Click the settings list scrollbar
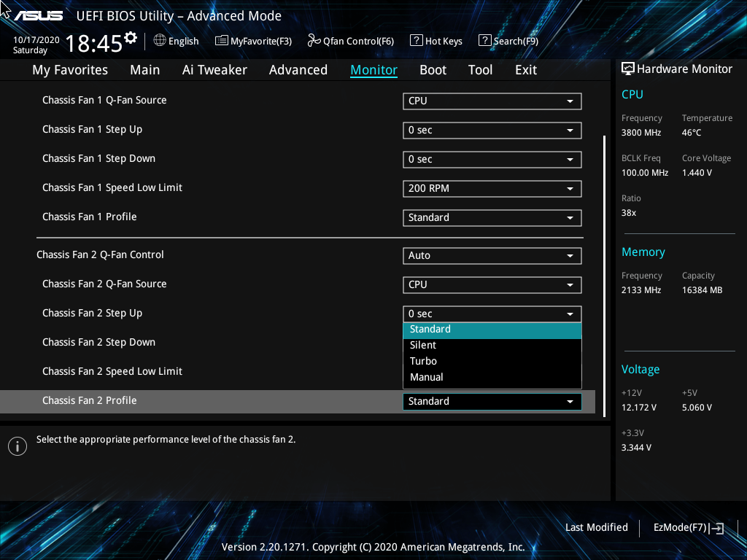Viewport: 747px width, 560px height. coord(604,276)
